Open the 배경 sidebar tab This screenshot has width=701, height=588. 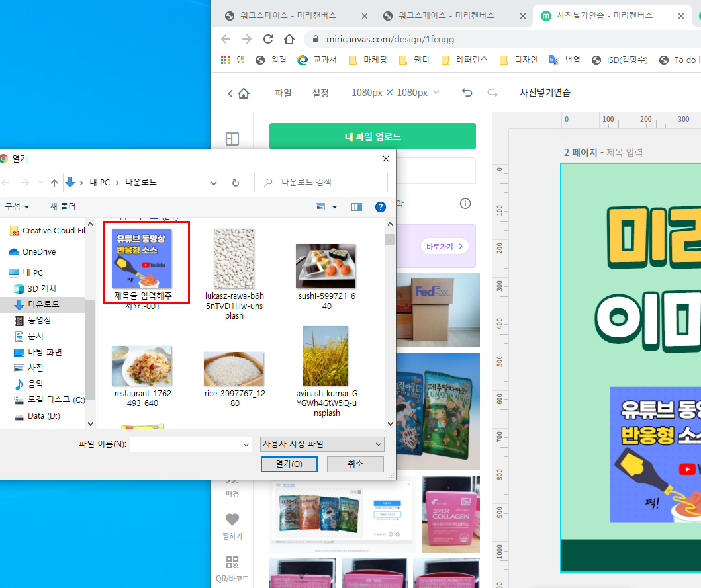click(232, 488)
